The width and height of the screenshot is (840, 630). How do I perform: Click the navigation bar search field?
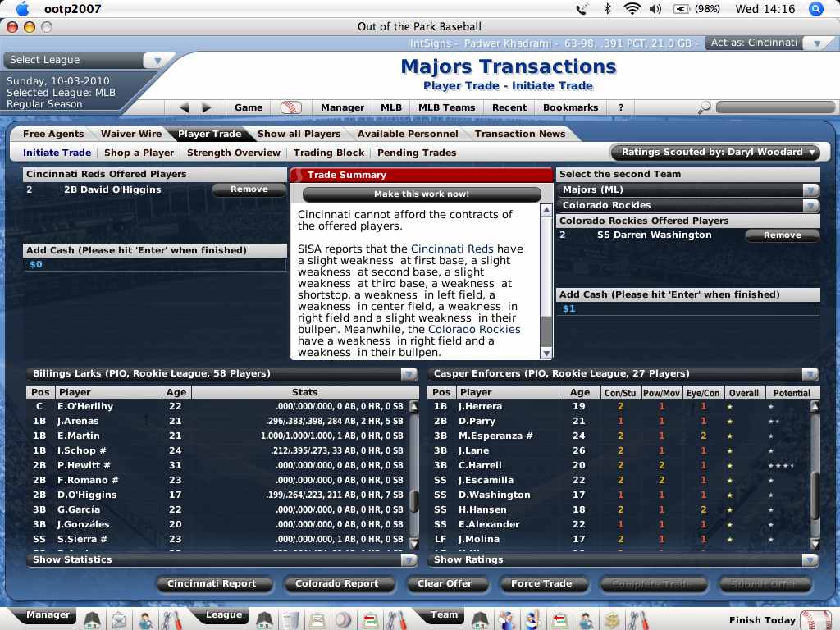click(x=775, y=107)
